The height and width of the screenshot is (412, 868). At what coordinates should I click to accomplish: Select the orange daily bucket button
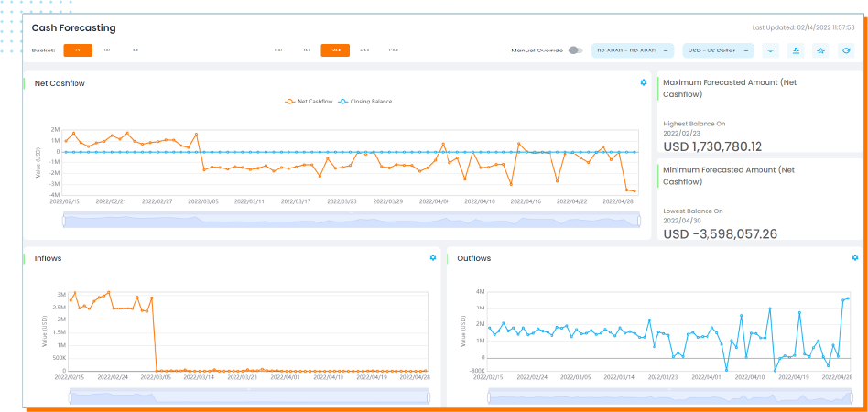(78, 50)
